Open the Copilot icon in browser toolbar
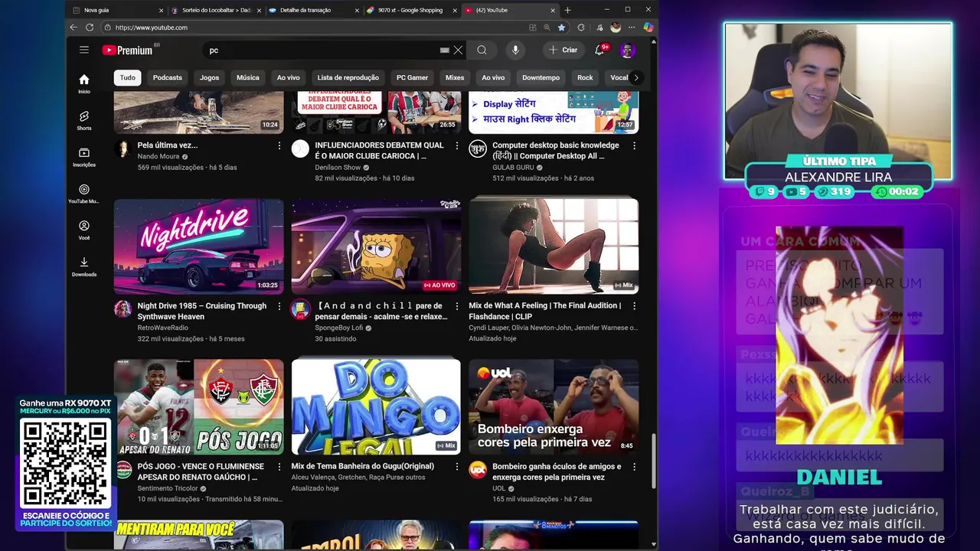This screenshot has height=551, width=980. [648, 27]
